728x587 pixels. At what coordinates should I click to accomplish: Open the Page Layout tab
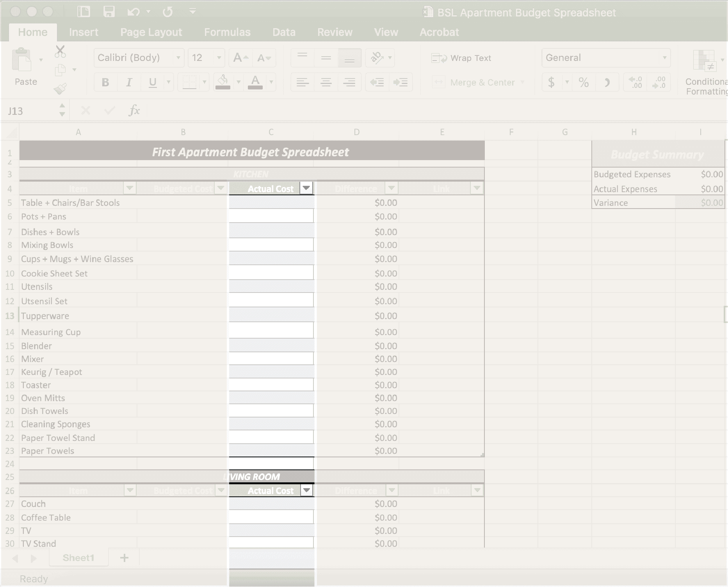(151, 32)
